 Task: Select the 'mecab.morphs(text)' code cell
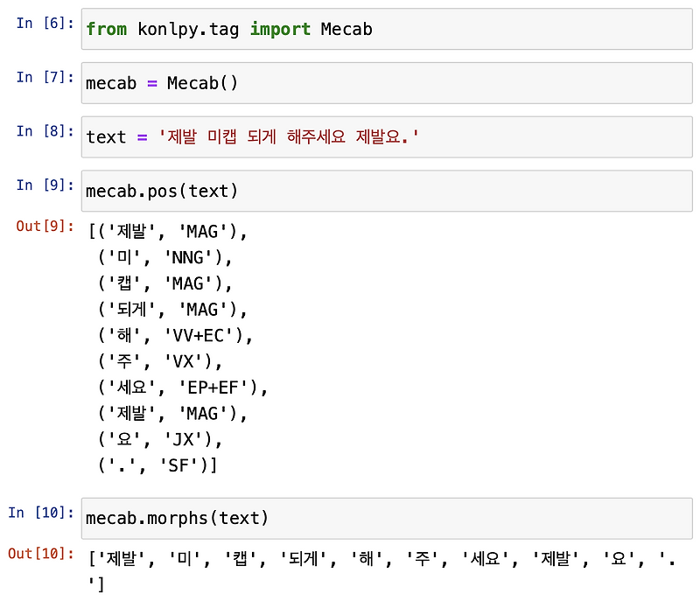click(x=385, y=518)
